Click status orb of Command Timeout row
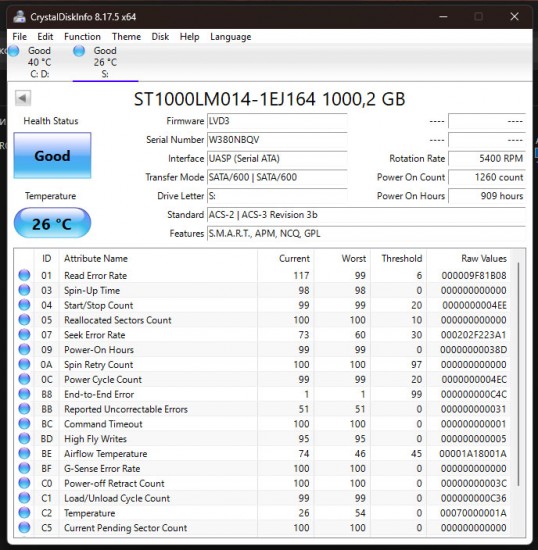Image resolution: width=538 pixels, height=550 pixels. pyautogui.click(x=24, y=424)
